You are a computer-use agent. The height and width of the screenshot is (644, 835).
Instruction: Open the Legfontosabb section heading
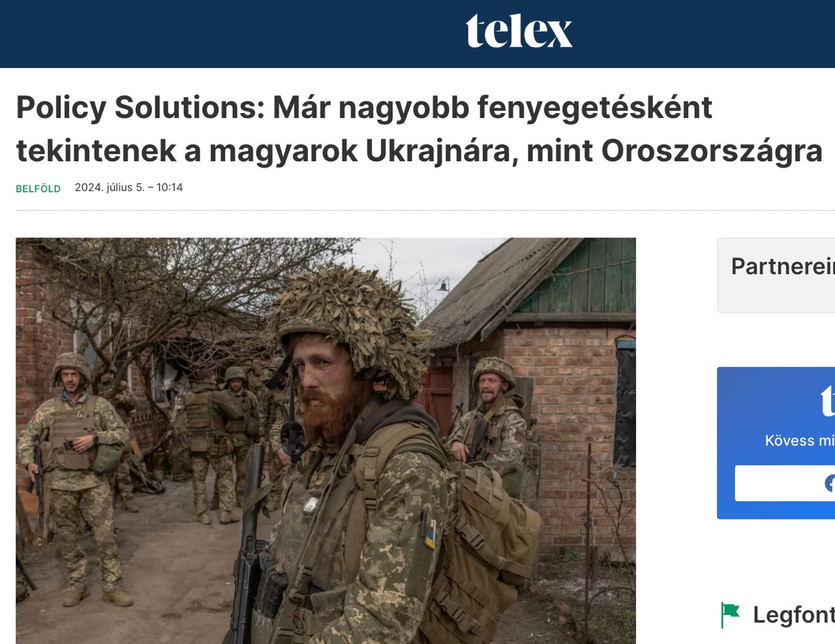[794, 615]
